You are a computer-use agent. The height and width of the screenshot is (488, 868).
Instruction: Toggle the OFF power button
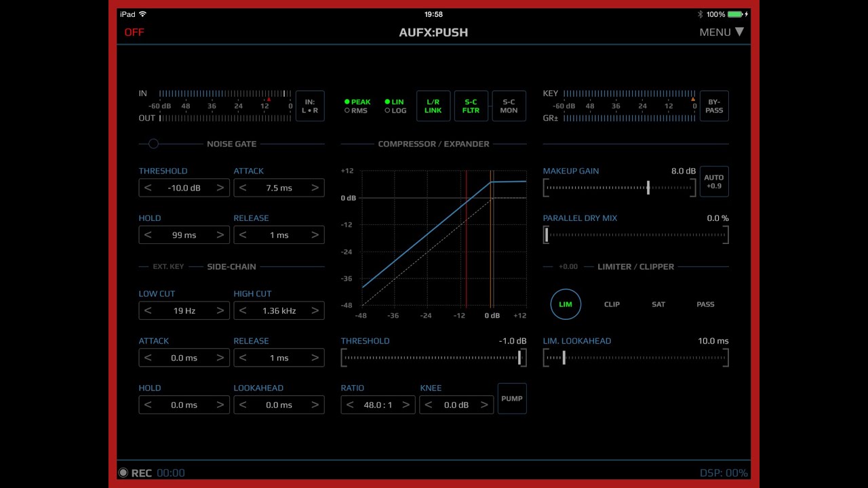(x=134, y=32)
